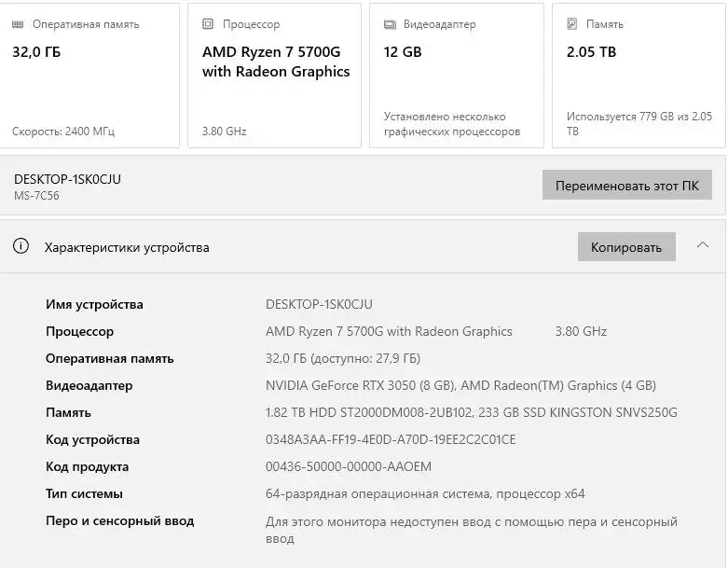Click the Видеоадаптер label in specs list
728x568 pixels.
(89, 385)
